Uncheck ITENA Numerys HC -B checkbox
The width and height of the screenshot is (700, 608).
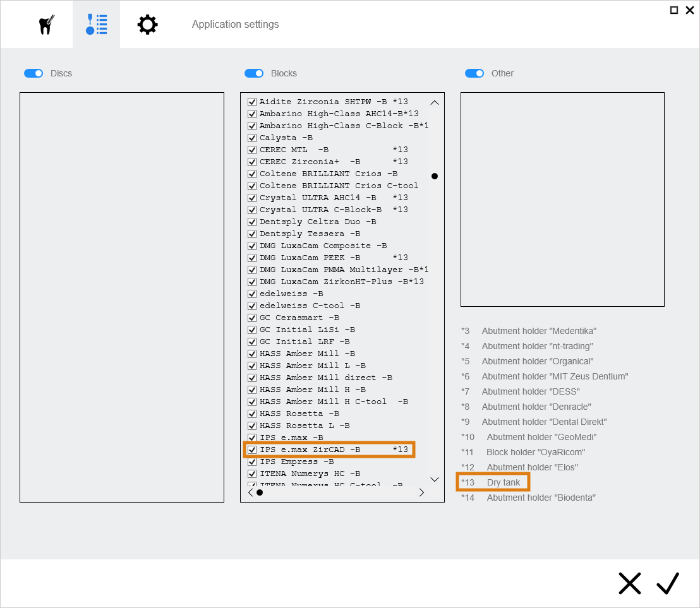tap(252, 474)
